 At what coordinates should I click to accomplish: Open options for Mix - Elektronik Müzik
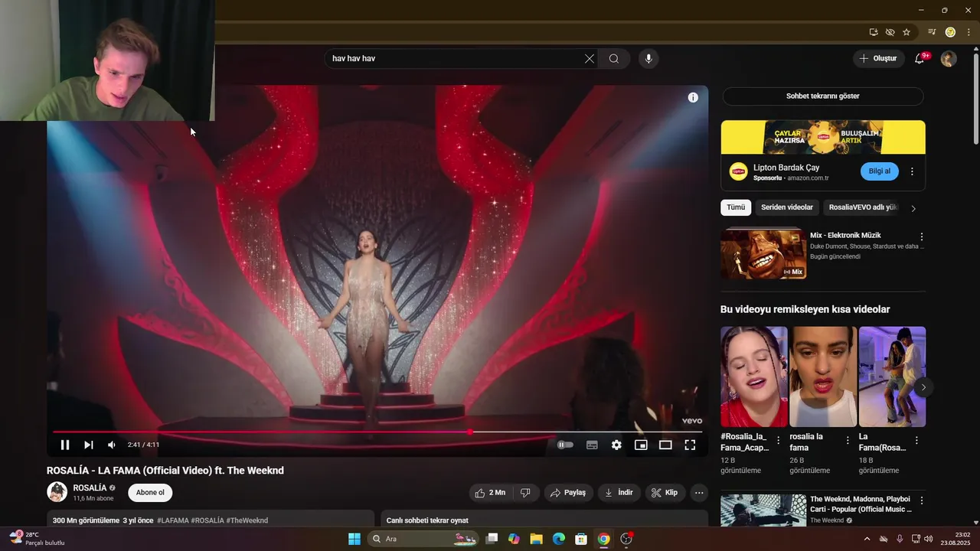[922, 236]
